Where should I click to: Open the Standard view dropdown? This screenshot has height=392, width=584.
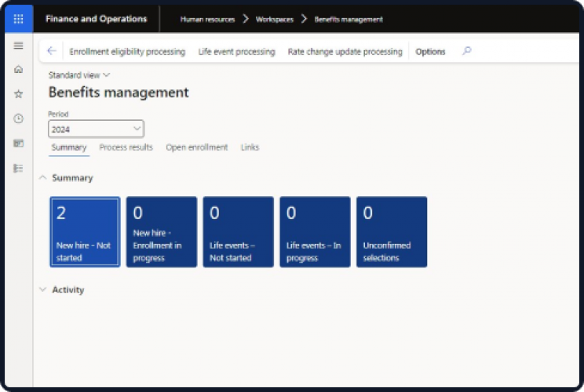tap(79, 75)
